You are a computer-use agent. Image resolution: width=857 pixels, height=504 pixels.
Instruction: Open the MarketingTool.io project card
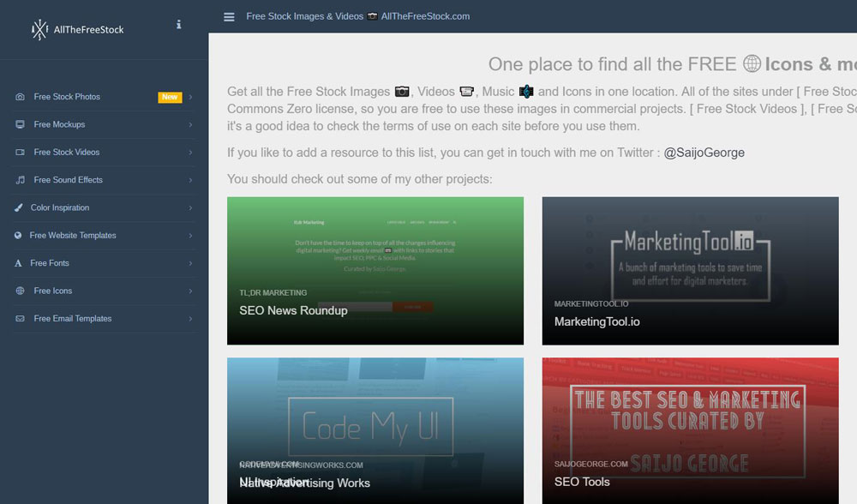pyautogui.click(x=690, y=271)
